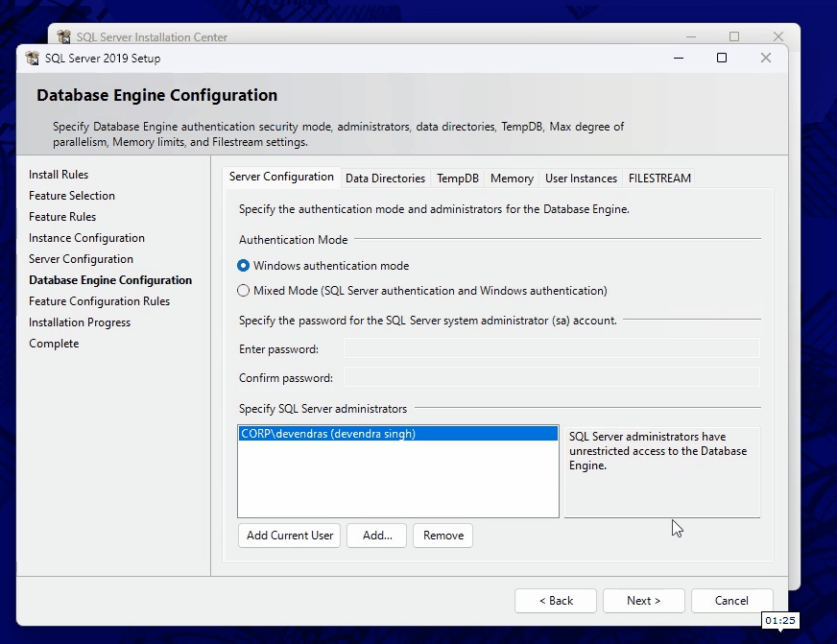
Task: Click Next to continue setup
Action: coord(643,601)
